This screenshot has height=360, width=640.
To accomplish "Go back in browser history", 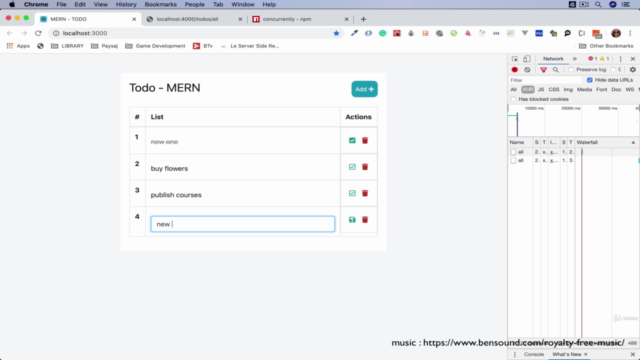I will pos(10,33).
